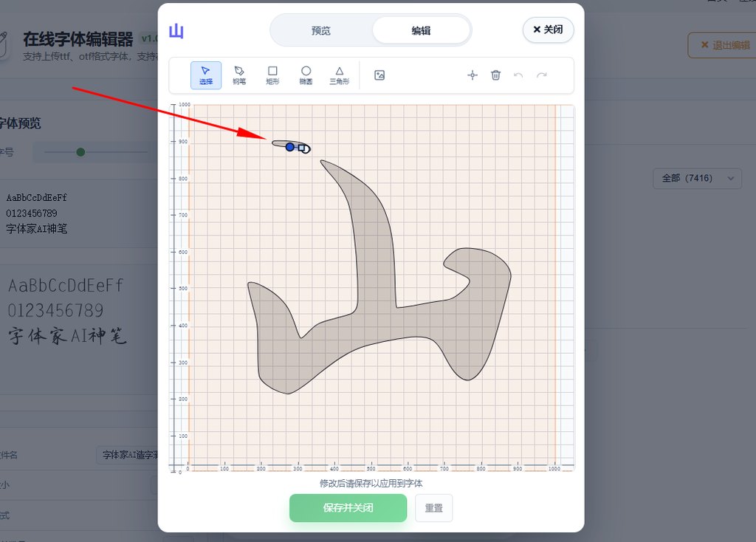Image resolution: width=756 pixels, height=542 pixels.
Task: Click the crosshair center icon
Action: pos(472,75)
